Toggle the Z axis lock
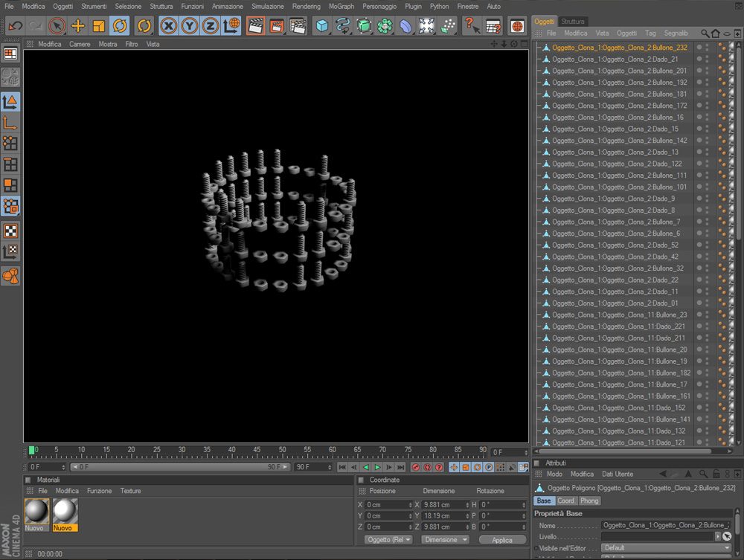This screenshot has height=560, width=744. coord(211,25)
